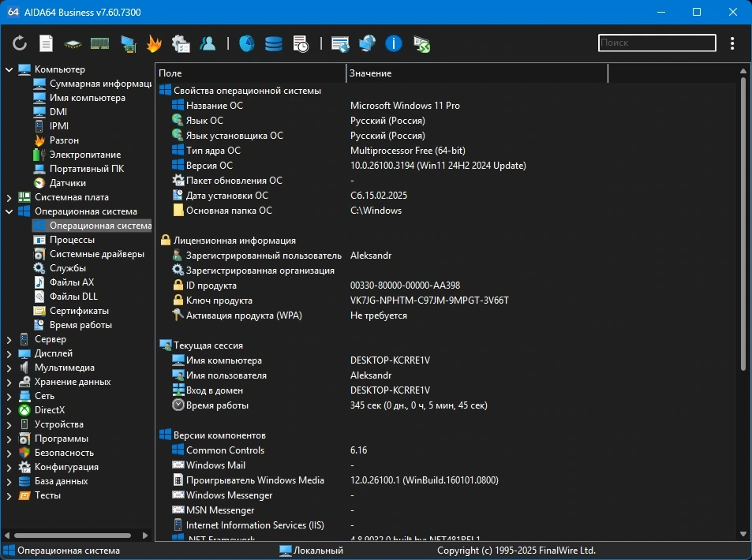Screen dimensions: 752x560
Task: Open the Электропитание tree item
Action: coord(77,155)
